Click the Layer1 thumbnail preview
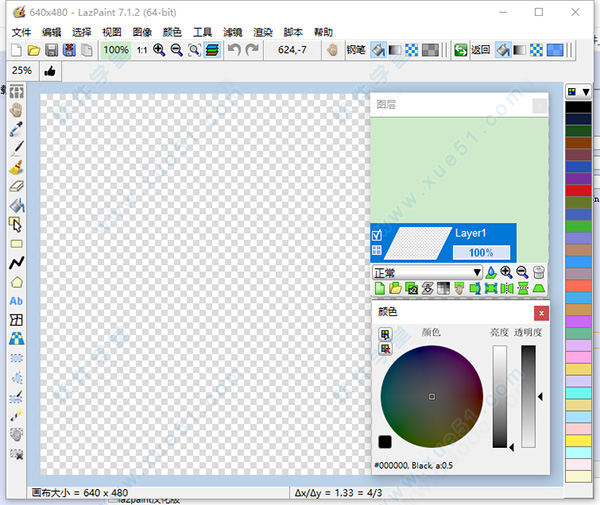This screenshot has width=600, height=505. click(x=417, y=243)
